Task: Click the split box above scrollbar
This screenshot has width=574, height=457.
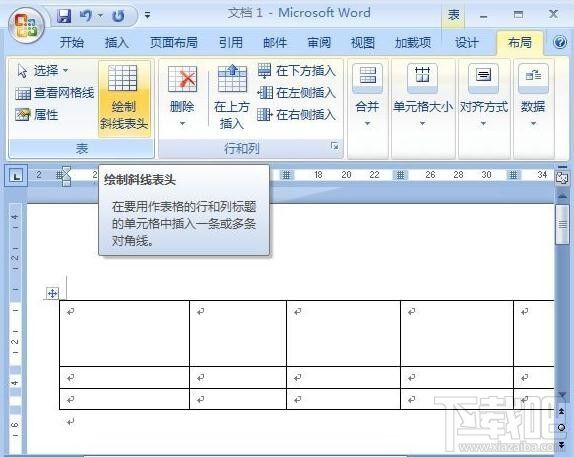Action: click(562, 167)
